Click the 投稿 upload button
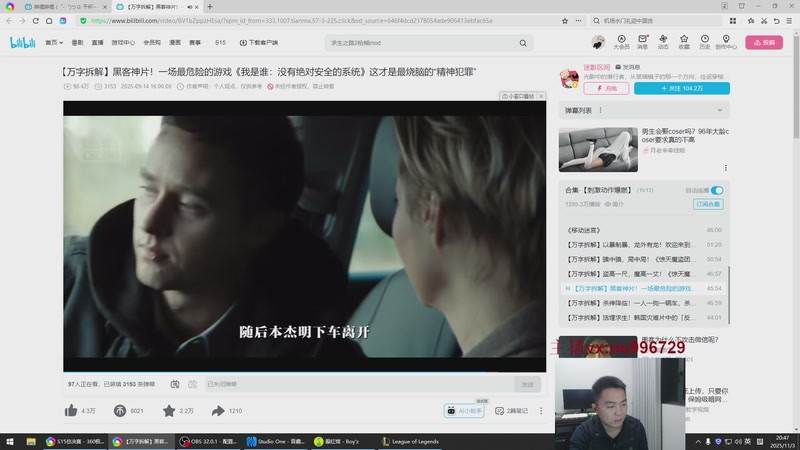Image resolution: width=800 pixels, height=450 pixels. [x=764, y=42]
